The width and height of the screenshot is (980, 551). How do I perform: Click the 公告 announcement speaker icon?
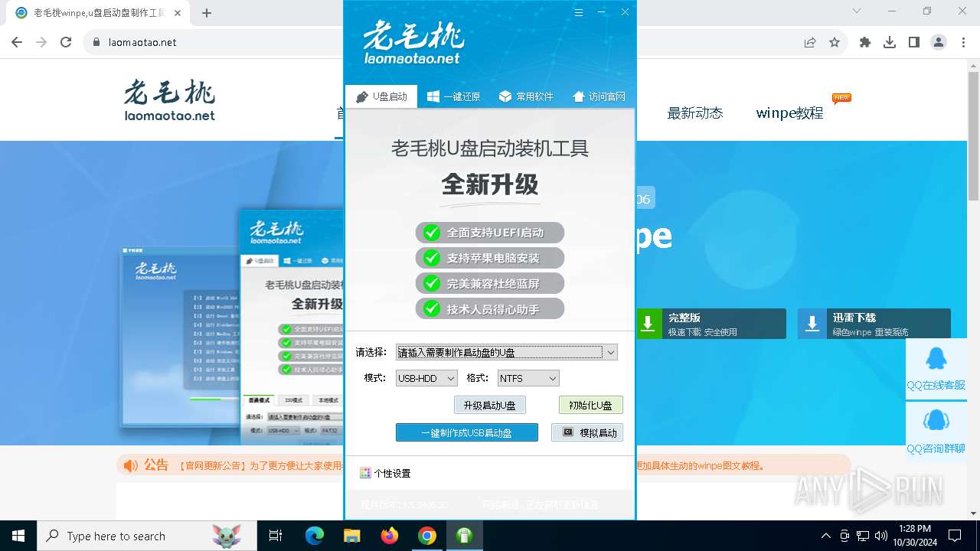coord(131,465)
